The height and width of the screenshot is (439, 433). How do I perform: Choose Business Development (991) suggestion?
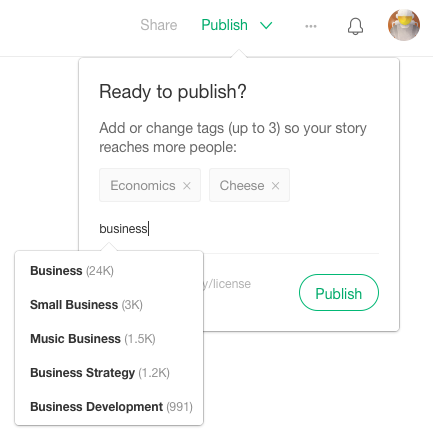coord(109,407)
